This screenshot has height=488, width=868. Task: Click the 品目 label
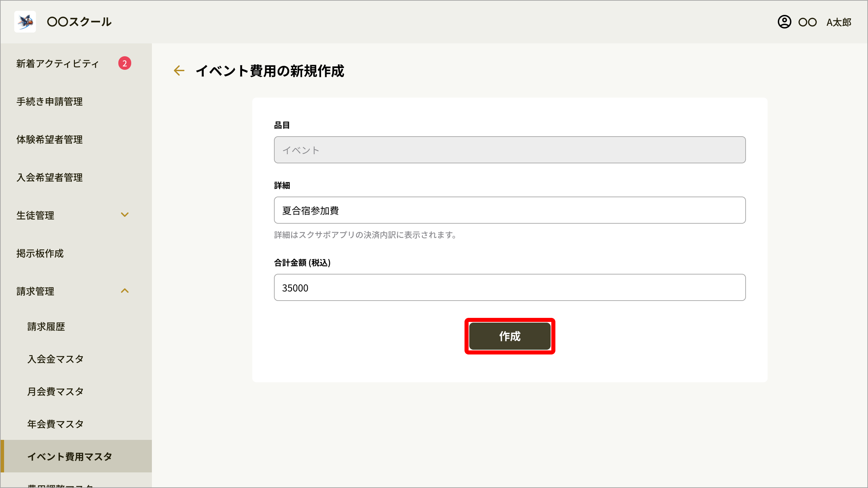(282, 125)
